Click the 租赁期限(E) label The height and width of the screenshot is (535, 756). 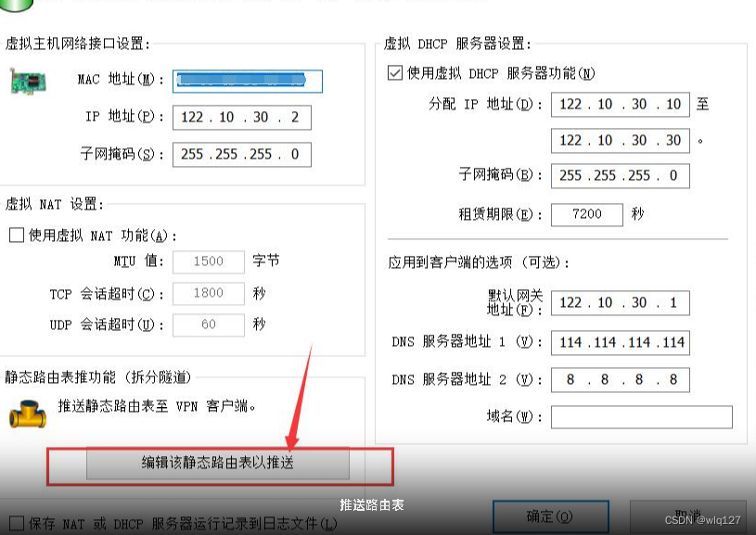click(501, 214)
